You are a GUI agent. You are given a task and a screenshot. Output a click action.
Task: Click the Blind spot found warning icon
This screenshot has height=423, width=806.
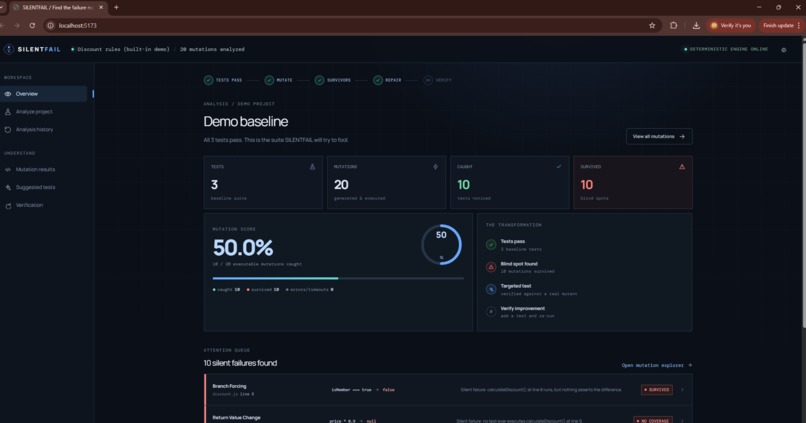(491, 267)
